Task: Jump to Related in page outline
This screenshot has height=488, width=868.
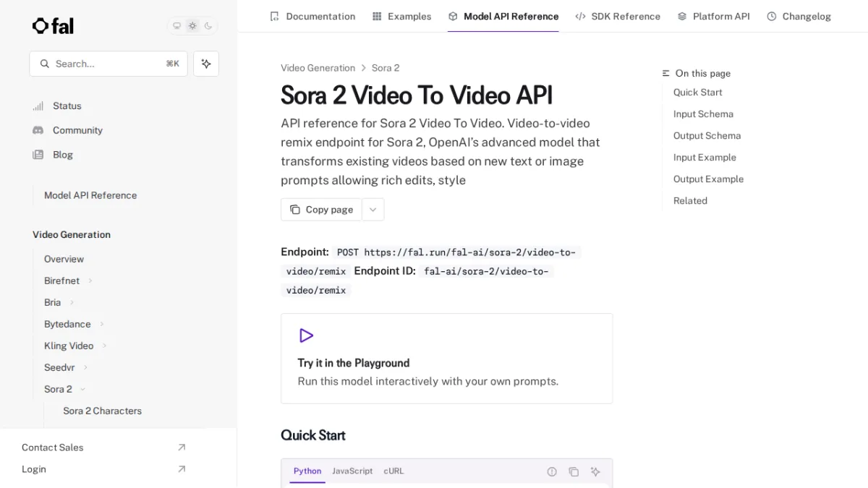Action: tap(690, 201)
